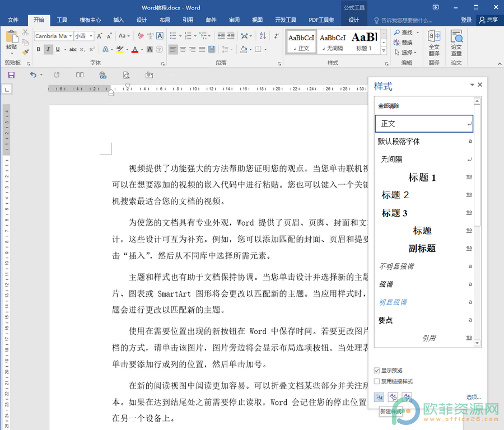Open the Style Inspector icon
Image resolution: width=504 pixels, height=430 pixels.
(x=393, y=397)
